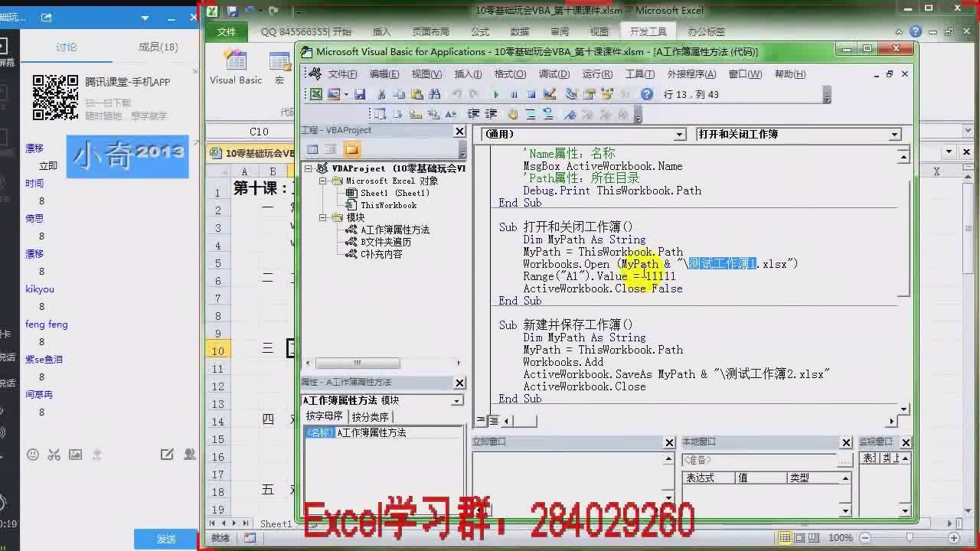Open the 视图(V) menu in VBA editor

426,74
